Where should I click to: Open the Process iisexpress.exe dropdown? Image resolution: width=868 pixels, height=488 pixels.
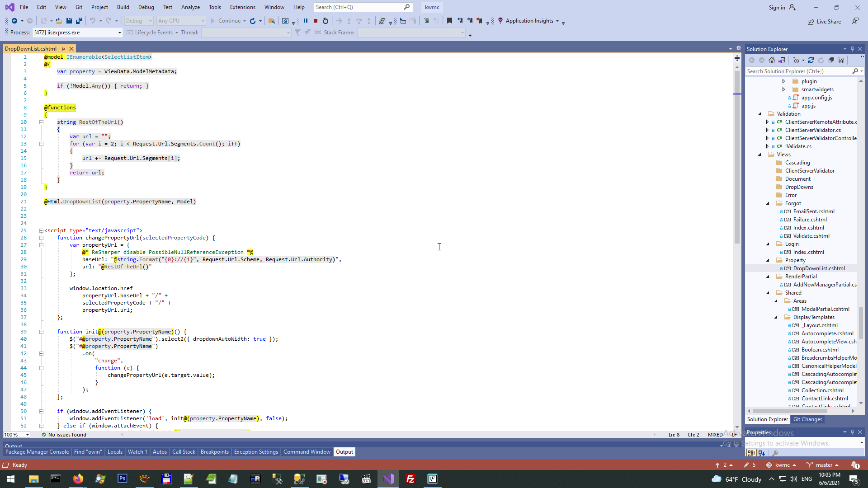(119, 33)
